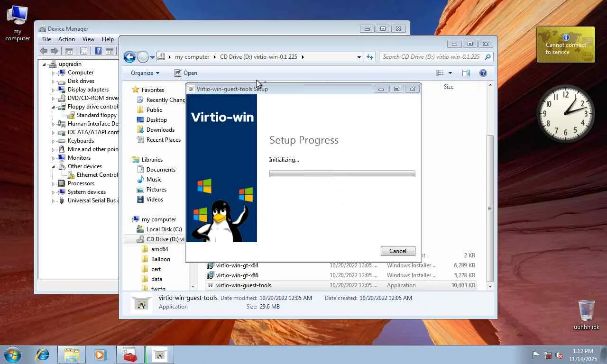
Task: Open my computer desktop icon
Action: click(x=18, y=23)
